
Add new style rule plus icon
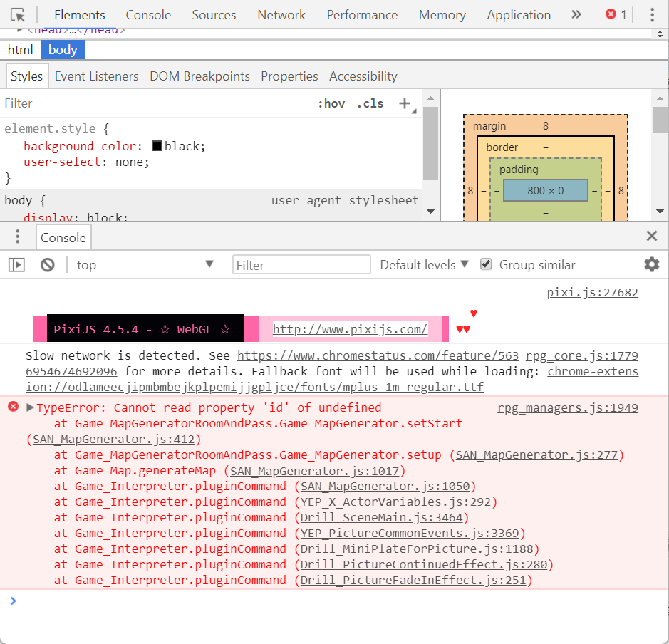(x=405, y=103)
